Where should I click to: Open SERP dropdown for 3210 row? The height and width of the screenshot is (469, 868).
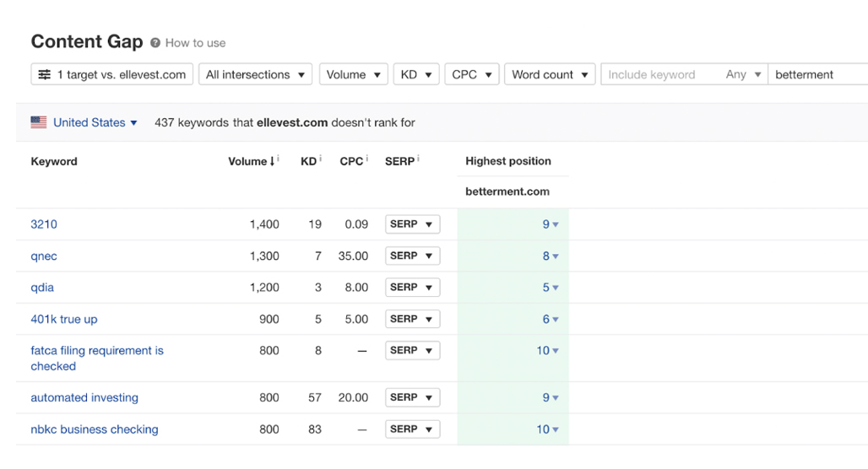pos(412,224)
